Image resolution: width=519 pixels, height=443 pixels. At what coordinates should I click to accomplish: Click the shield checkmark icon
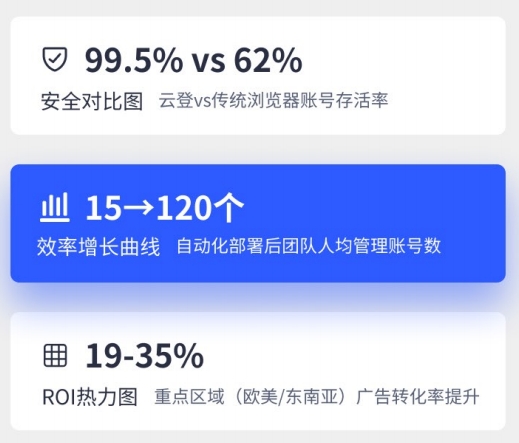point(55,59)
